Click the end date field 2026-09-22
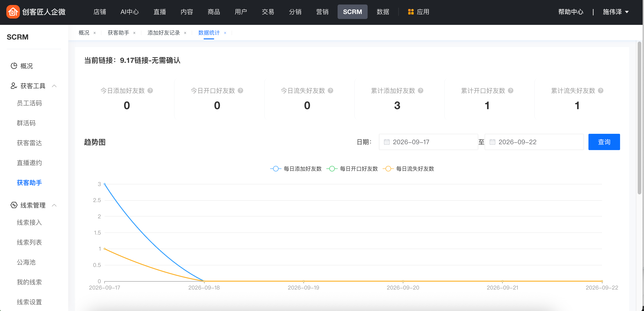 [534, 142]
